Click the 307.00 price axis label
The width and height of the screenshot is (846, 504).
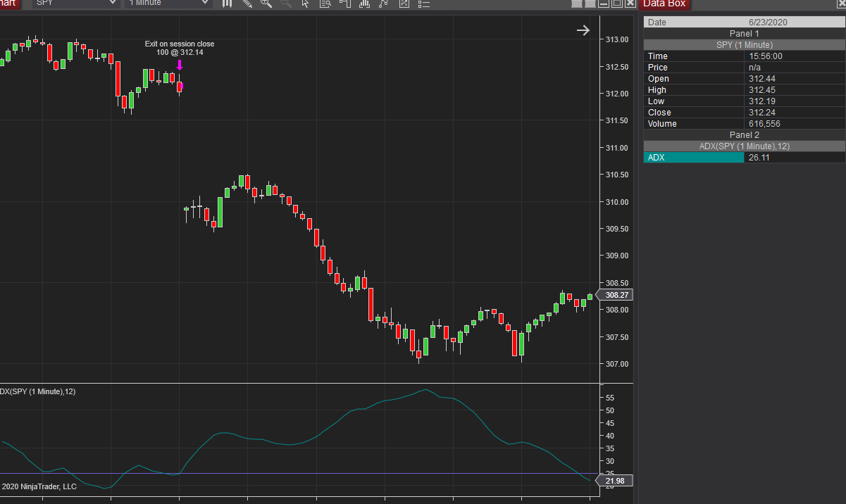click(616, 364)
